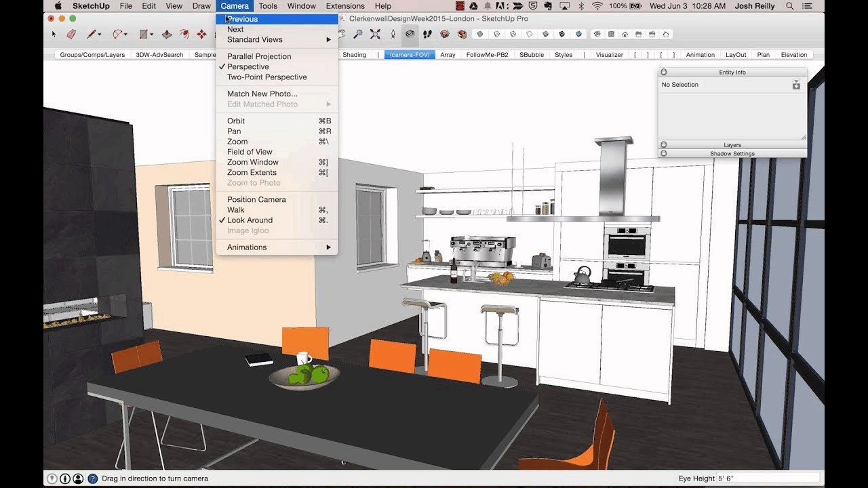Open the Styles scene tab

[564, 55]
